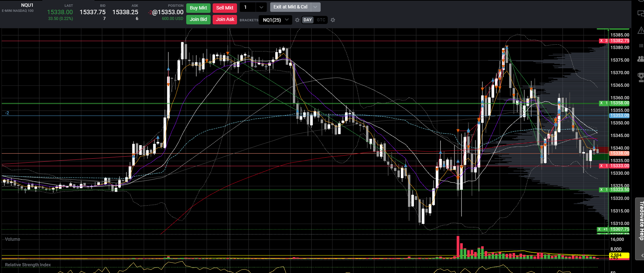Select the GTC time-in-force toggle

(321, 20)
